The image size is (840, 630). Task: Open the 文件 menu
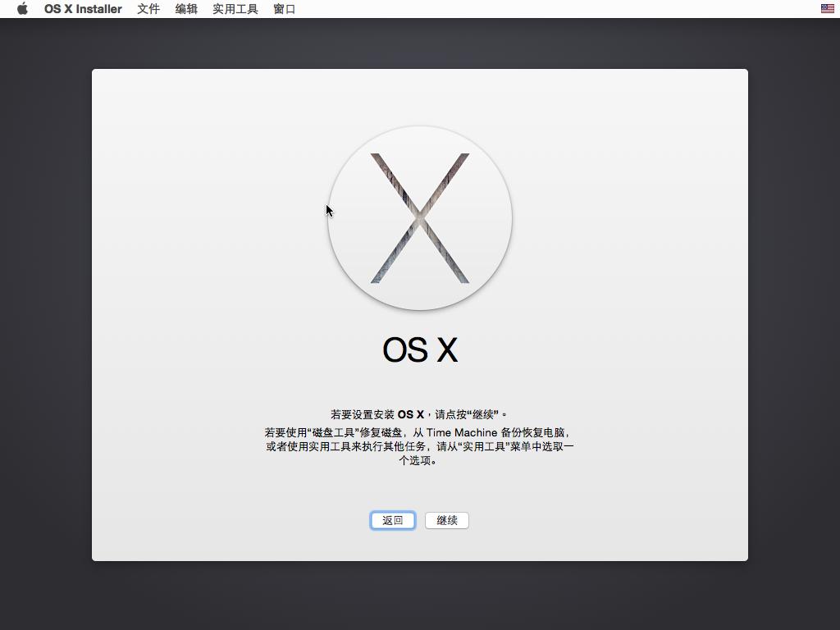coord(148,9)
